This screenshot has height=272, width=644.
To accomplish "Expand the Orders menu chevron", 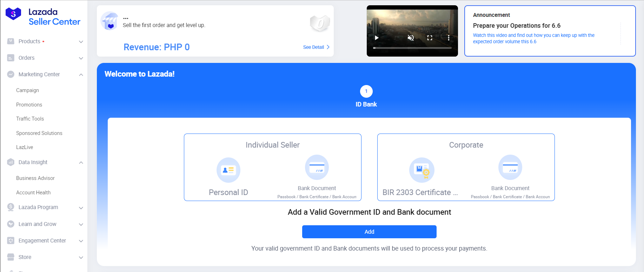I will click(x=81, y=58).
